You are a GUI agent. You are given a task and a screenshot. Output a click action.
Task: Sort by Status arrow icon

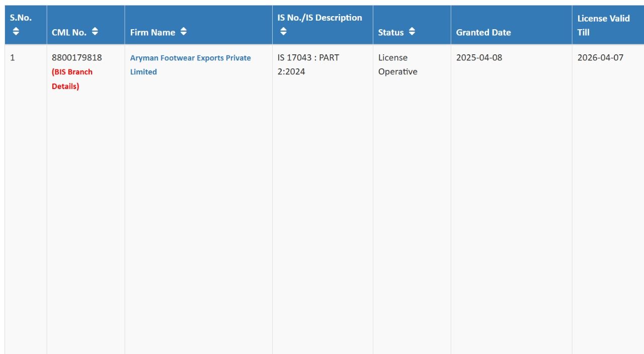(412, 32)
